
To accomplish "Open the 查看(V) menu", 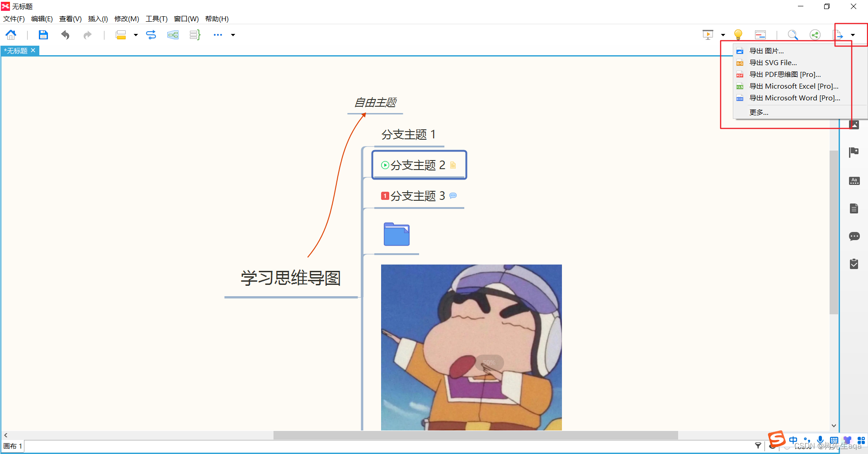I will 71,19.
